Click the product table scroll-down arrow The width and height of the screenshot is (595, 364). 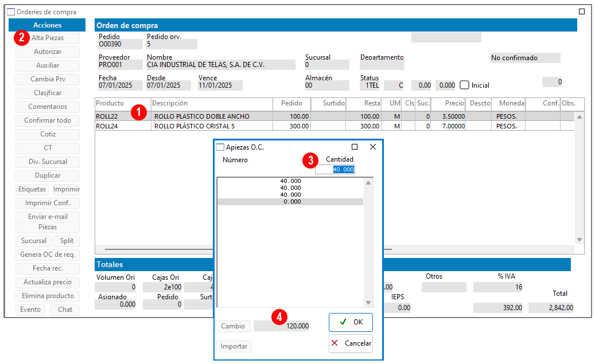580,240
